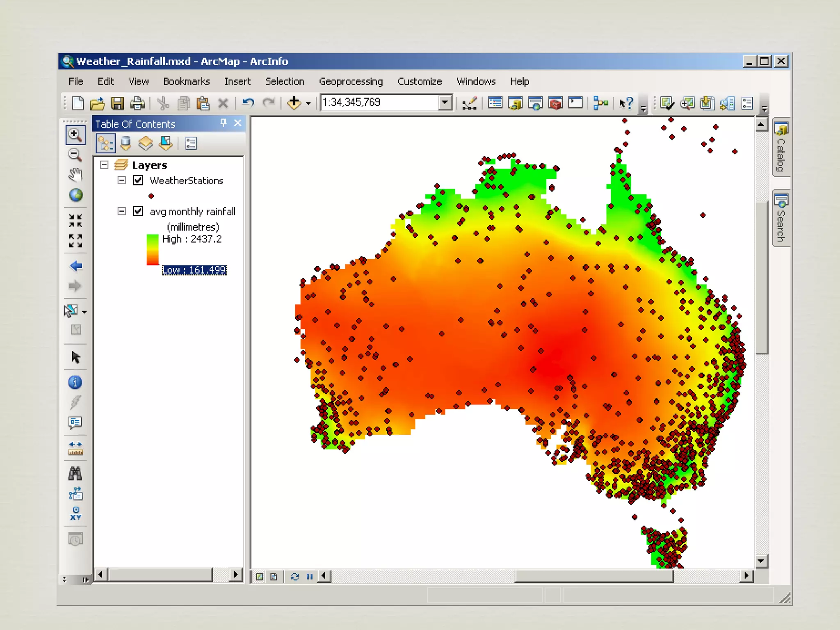
Task: Activate the Identify tool
Action: pyautogui.click(x=75, y=383)
